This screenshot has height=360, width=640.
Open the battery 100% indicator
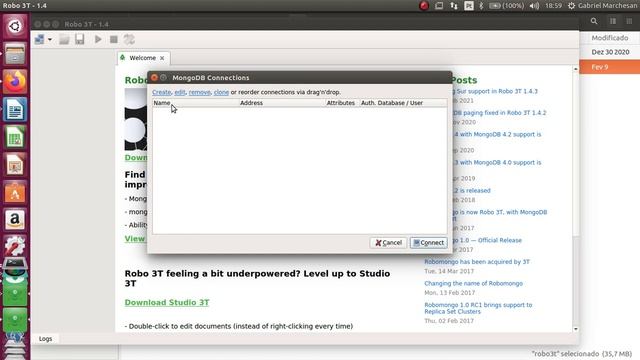[507, 6]
